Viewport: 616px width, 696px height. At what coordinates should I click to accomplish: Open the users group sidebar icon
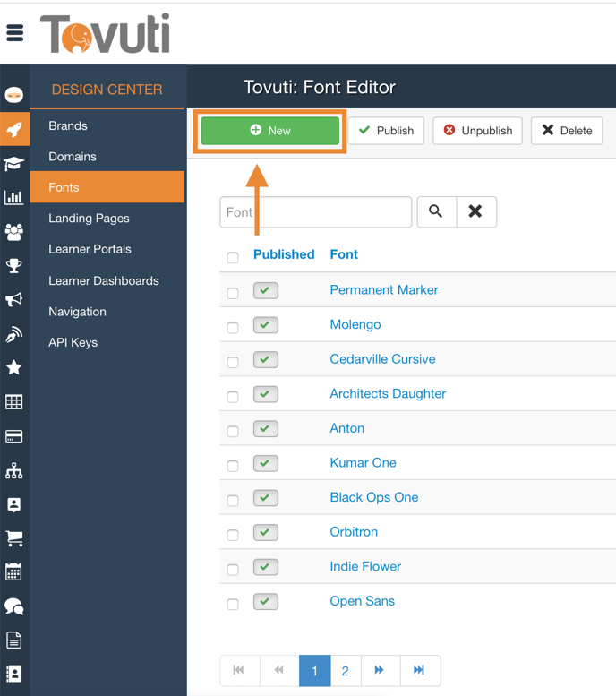14,232
